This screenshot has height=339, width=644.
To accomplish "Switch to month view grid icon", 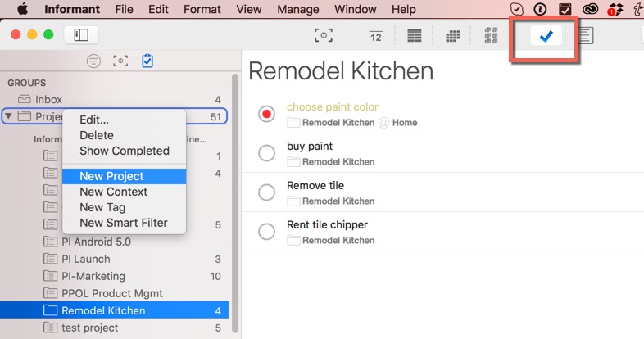I will click(452, 36).
